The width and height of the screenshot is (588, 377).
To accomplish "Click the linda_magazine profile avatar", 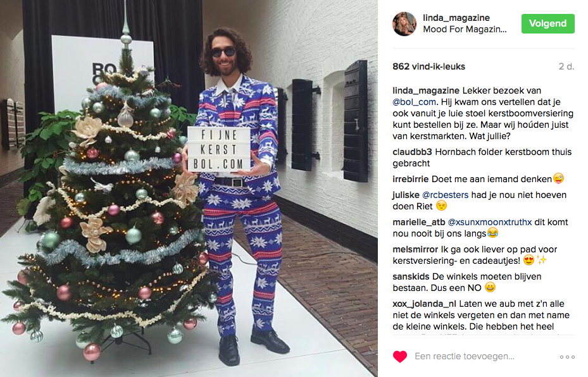I will [x=404, y=23].
